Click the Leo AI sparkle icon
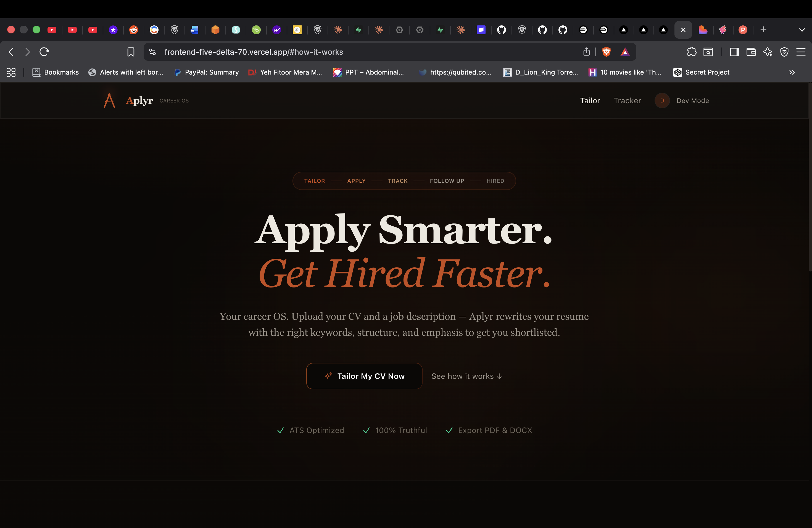The width and height of the screenshot is (812, 528). click(768, 52)
